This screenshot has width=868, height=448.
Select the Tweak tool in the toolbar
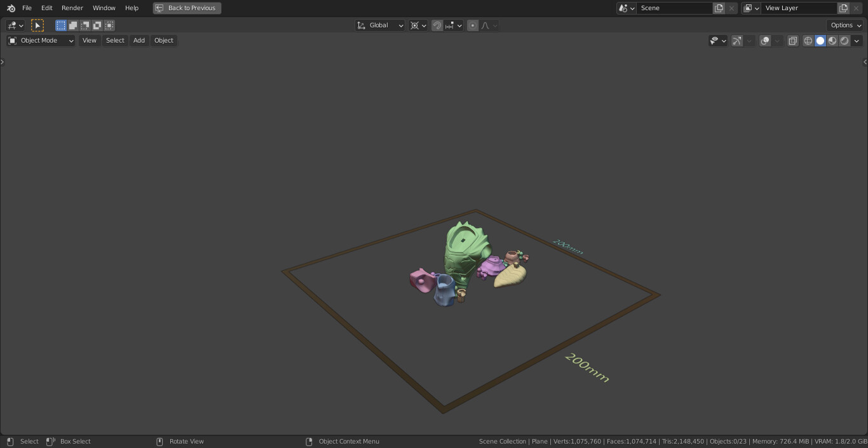[x=37, y=25]
